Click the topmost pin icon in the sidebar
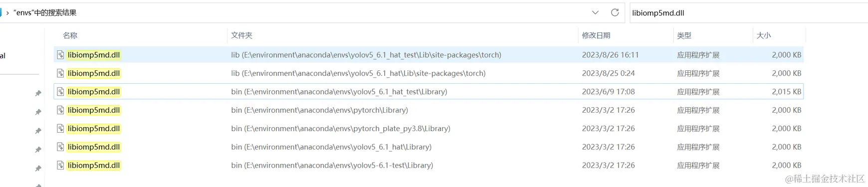The image size is (868, 187). (x=38, y=93)
